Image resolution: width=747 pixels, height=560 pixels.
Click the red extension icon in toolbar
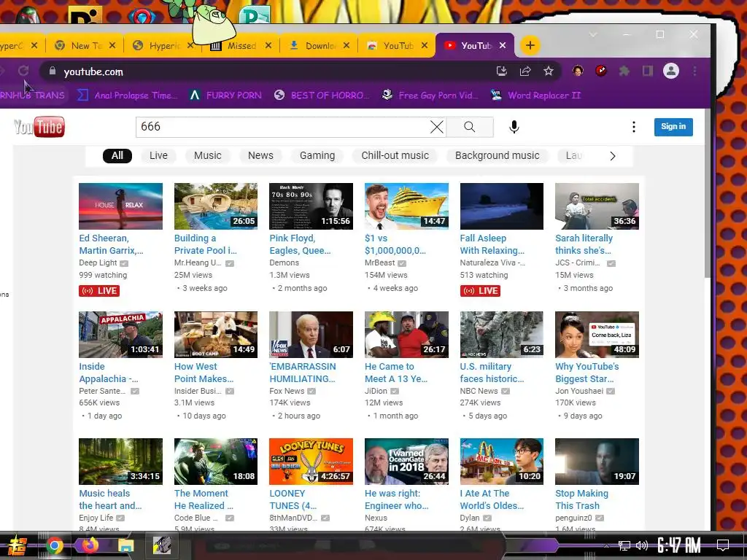click(601, 71)
